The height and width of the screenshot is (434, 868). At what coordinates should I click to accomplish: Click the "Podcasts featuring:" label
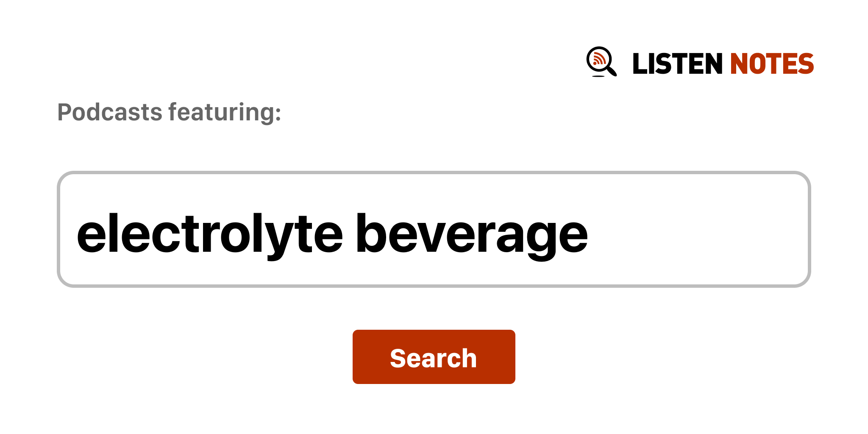pos(169,112)
